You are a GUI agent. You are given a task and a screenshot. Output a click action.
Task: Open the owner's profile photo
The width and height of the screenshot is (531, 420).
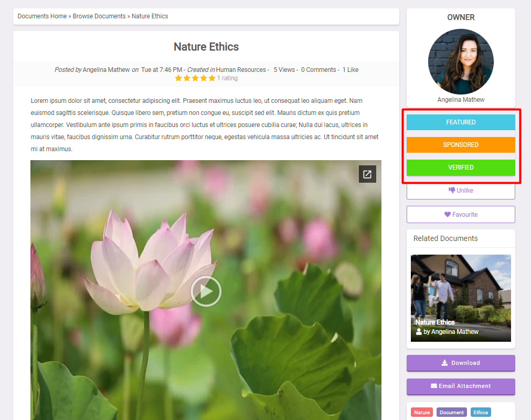[x=461, y=61]
